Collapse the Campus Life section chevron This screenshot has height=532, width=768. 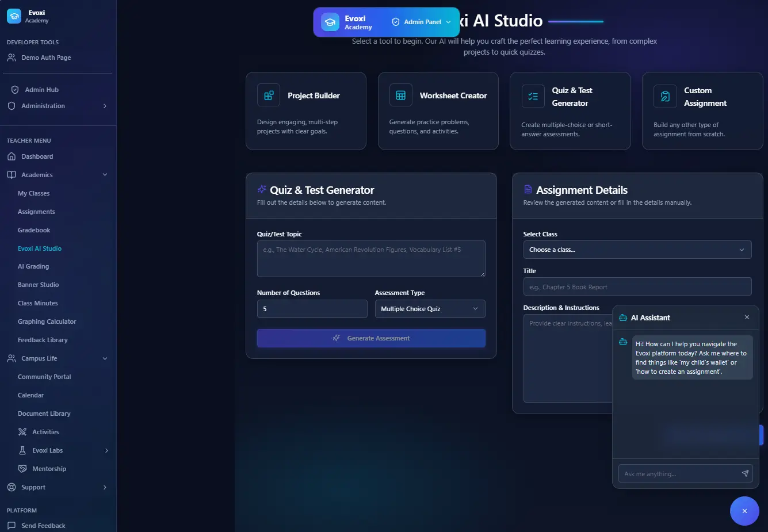click(105, 358)
